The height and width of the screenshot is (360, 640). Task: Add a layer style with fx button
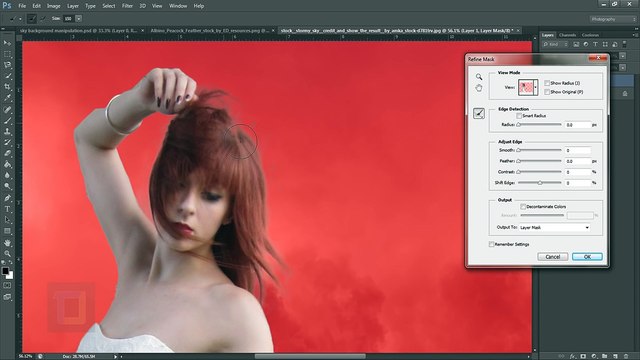573,356
